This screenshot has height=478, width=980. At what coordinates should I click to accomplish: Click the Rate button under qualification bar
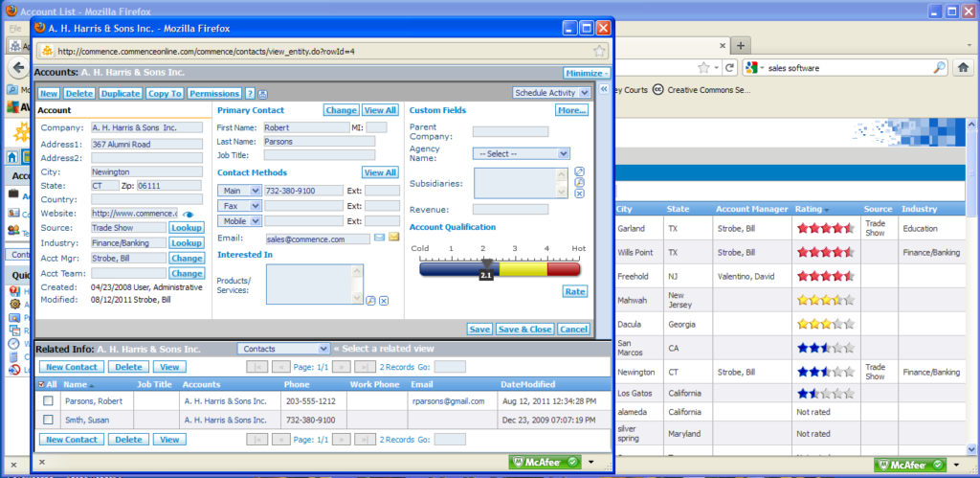coord(575,291)
